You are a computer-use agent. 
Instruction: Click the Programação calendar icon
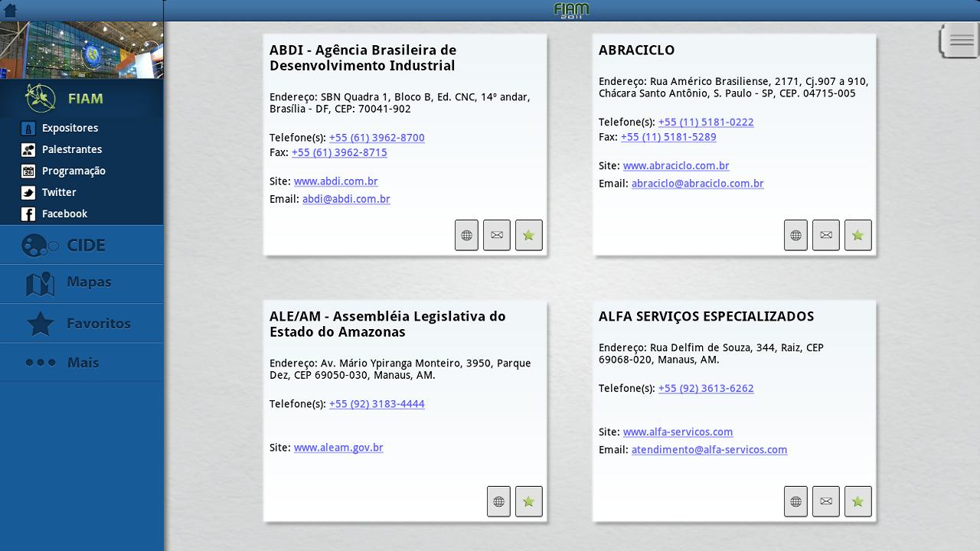[28, 171]
